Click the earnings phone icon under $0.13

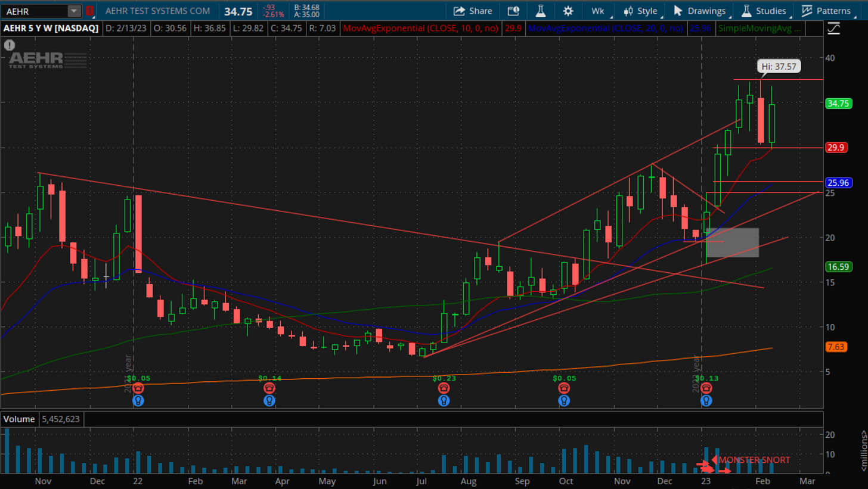(x=706, y=388)
